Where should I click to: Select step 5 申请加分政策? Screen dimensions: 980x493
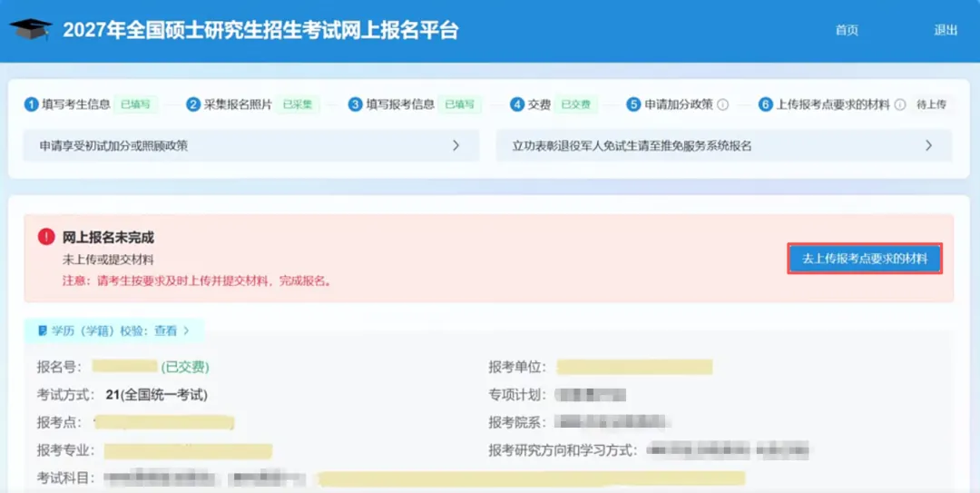(x=670, y=104)
